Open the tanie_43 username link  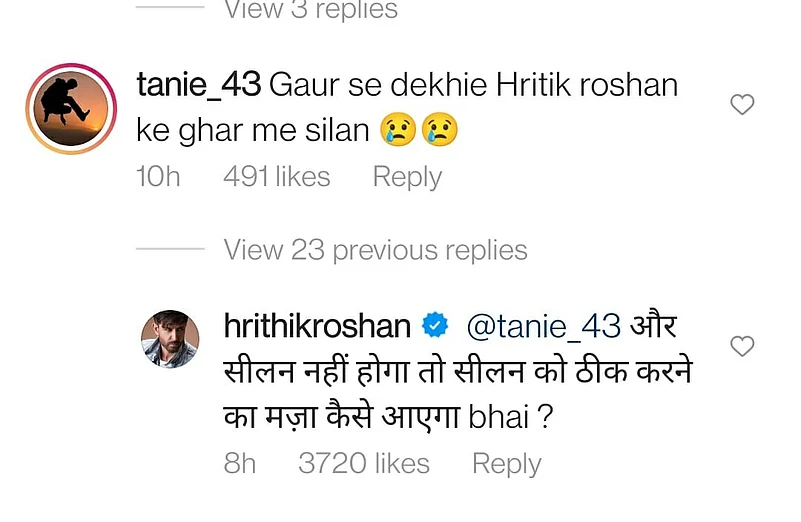click(198, 85)
